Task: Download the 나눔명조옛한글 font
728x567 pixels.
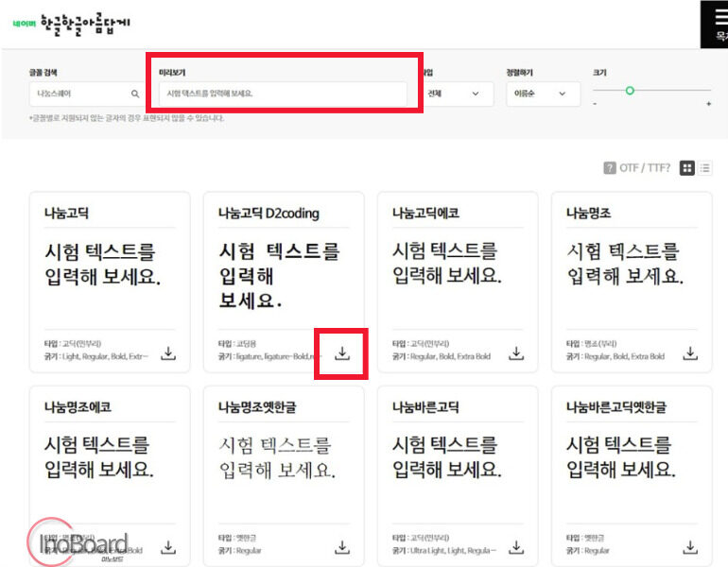Action: 342,547
